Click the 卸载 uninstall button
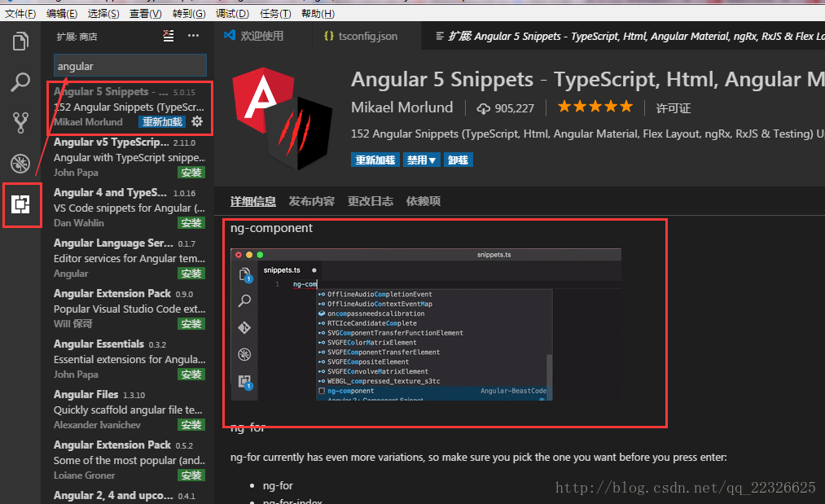Viewport: 825px width, 504px height. tap(459, 160)
